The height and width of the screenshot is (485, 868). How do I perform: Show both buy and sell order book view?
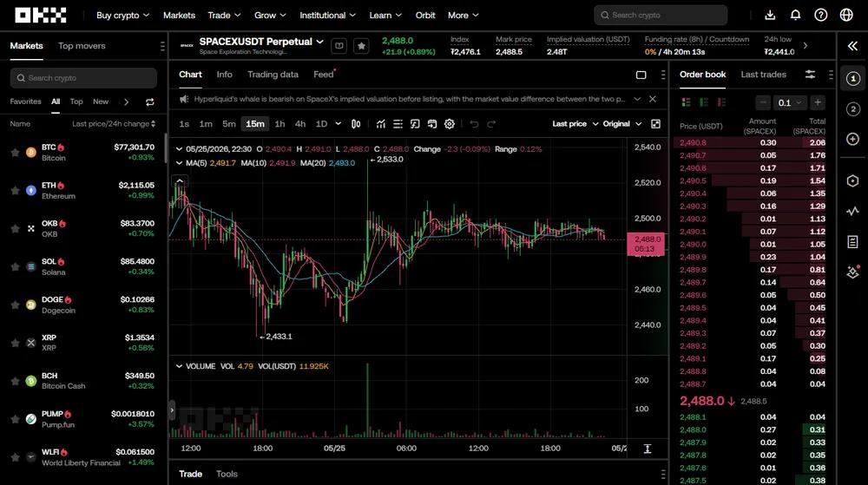coord(687,102)
